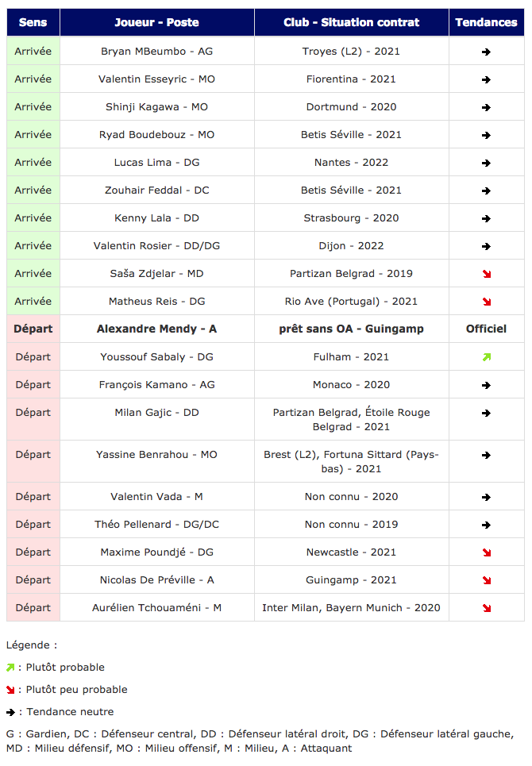The width and height of the screenshot is (532, 766).
Task: Click the red arrow for Aurélien Tchouaméni
Action: click(x=487, y=608)
